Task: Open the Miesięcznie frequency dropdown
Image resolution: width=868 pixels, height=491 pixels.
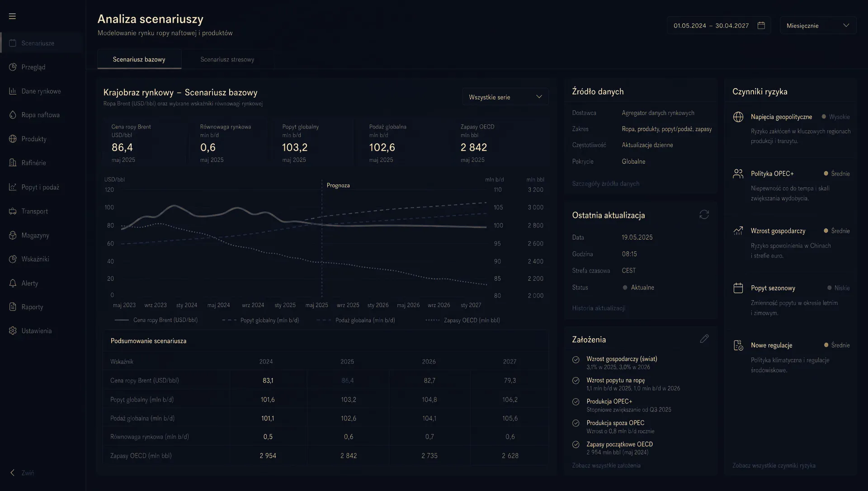Action: coord(818,25)
